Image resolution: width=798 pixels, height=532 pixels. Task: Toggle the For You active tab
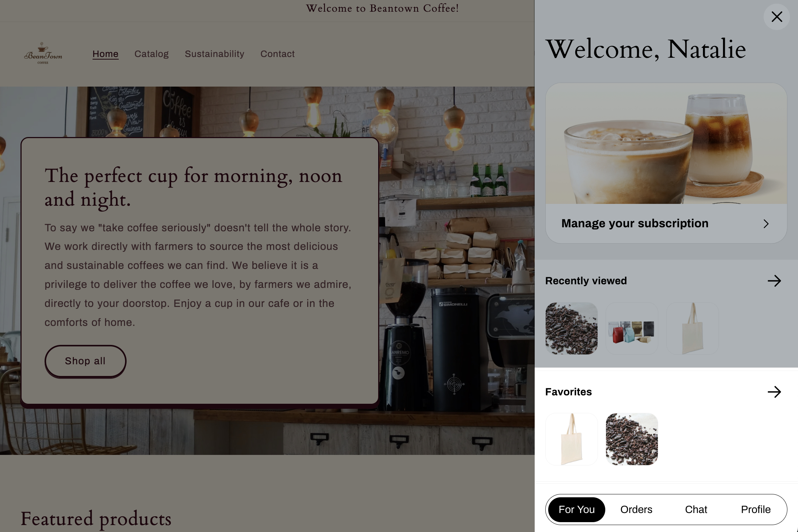pyautogui.click(x=576, y=509)
